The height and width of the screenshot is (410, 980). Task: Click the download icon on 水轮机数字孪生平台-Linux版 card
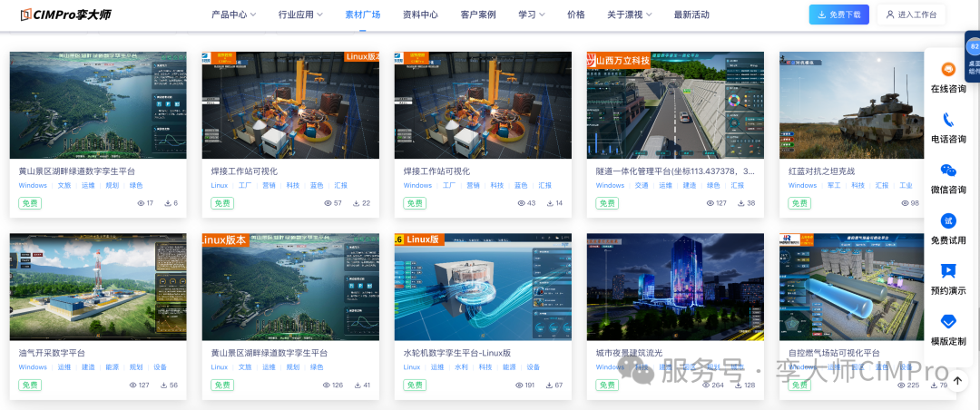click(549, 385)
